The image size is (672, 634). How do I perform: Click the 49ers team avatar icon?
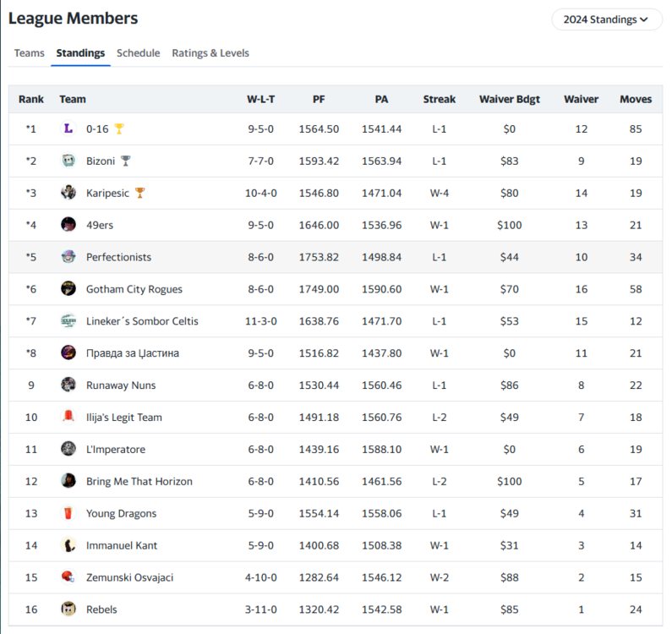pyautogui.click(x=68, y=225)
